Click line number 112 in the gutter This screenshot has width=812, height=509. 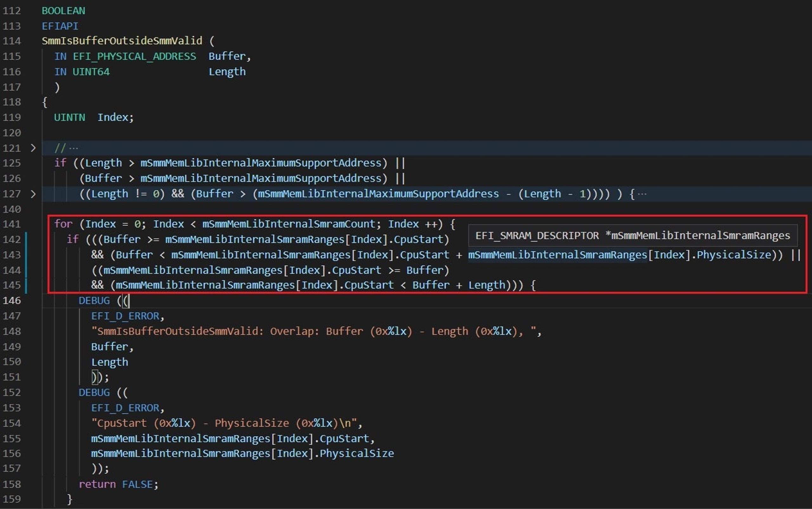click(x=12, y=11)
